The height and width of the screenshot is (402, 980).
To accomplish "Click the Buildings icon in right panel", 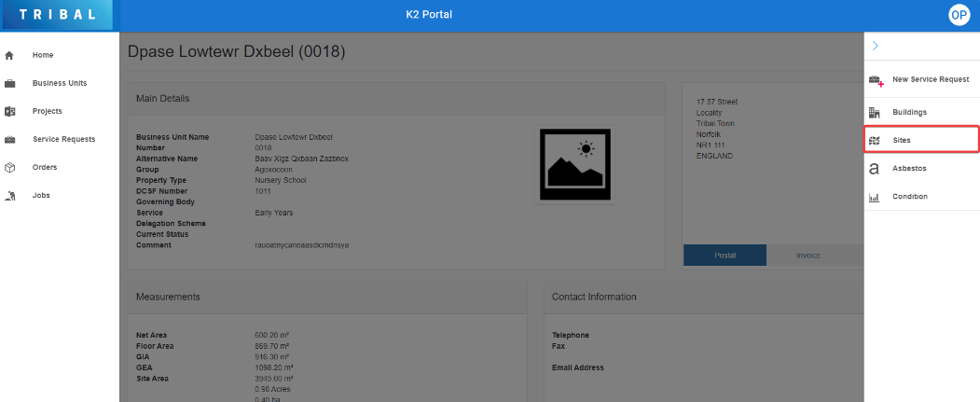I will 875,112.
